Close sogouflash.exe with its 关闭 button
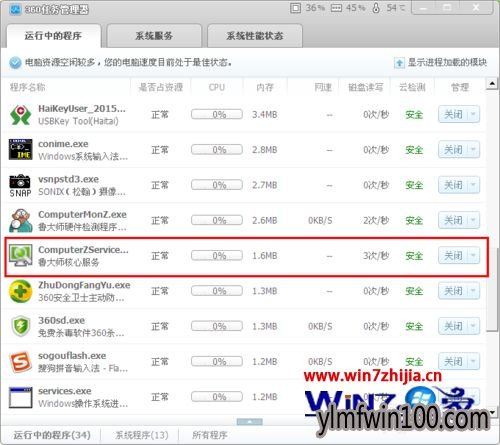500x445 pixels. click(453, 362)
